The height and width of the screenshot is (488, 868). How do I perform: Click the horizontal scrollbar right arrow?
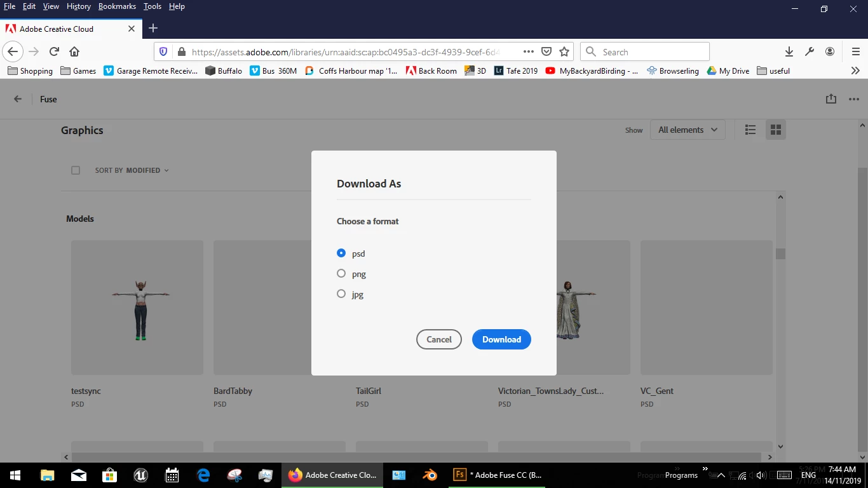[770, 457]
